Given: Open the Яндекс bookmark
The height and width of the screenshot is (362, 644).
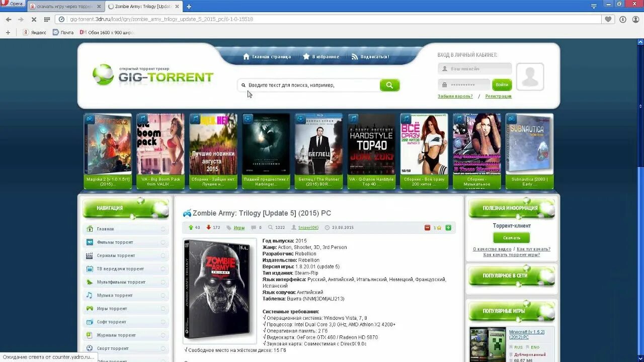Looking at the screenshot, I should coord(34,32).
